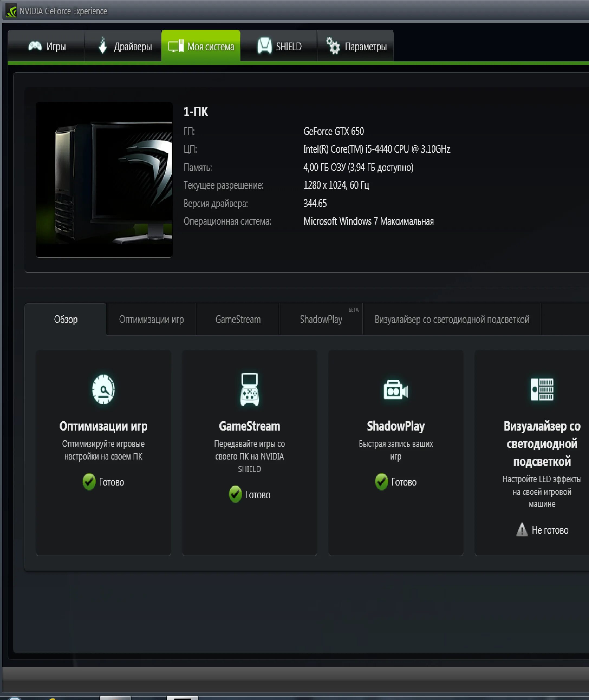Viewport: 589px width, 700px height.
Task: Click the gears icon on Параметры tab
Action: (x=333, y=45)
